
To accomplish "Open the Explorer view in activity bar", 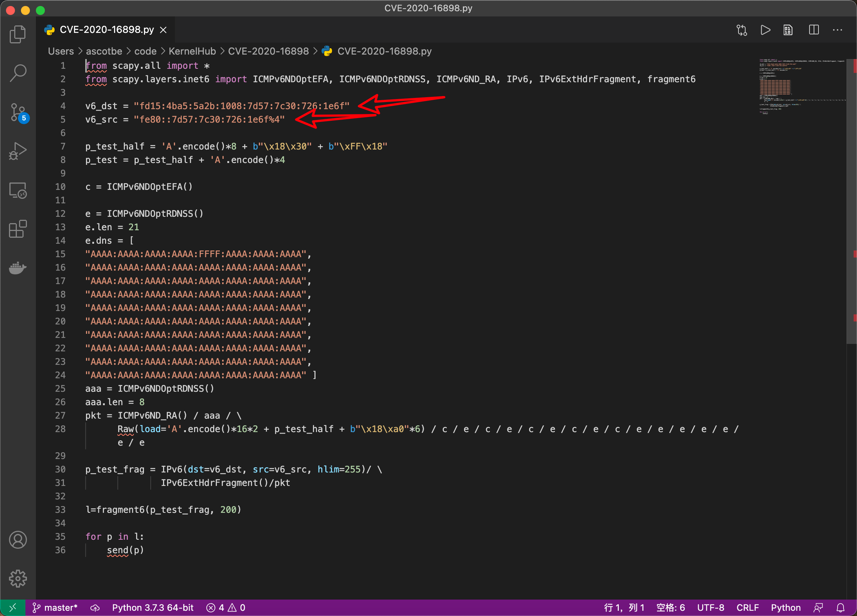I will pos(18,34).
